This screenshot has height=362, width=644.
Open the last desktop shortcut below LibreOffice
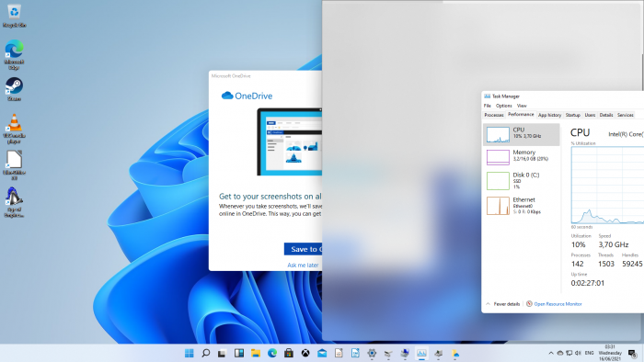pyautogui.click(x=14, y=202)
